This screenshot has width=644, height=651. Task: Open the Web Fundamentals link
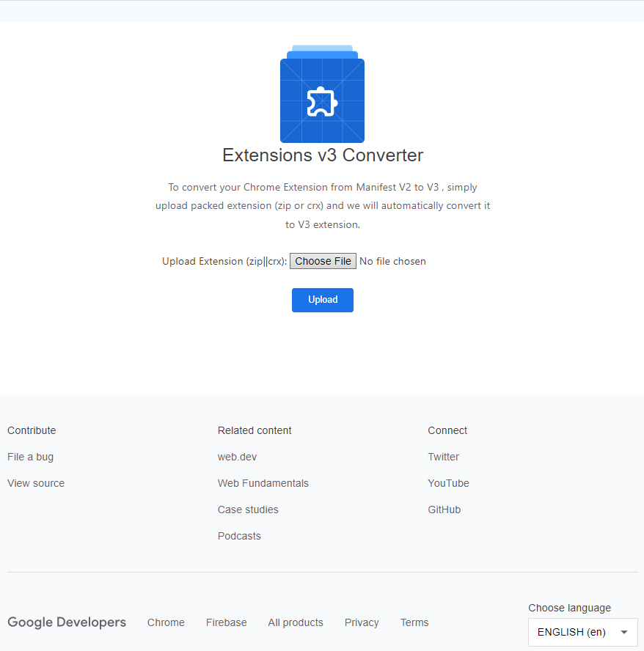tap(263, 483)
